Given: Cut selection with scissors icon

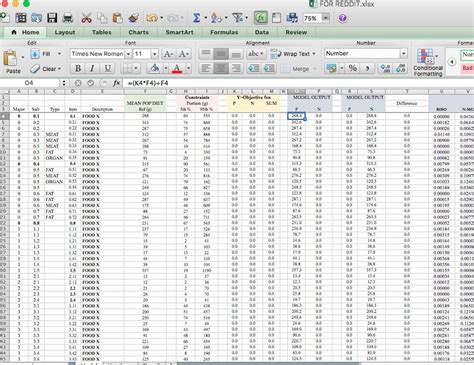Looking at the screenshot, I should click(86, 18).
